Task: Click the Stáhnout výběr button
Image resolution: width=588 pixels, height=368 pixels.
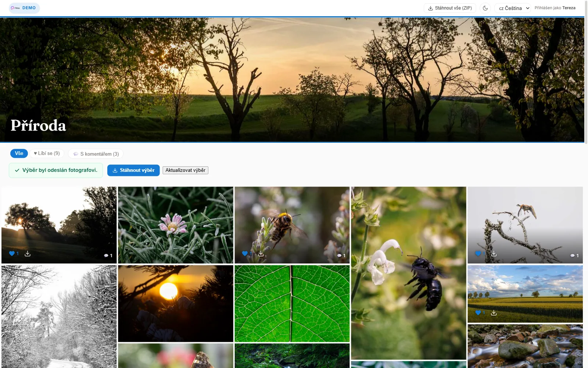Action: pyautogui.click(x=133, y=170)
